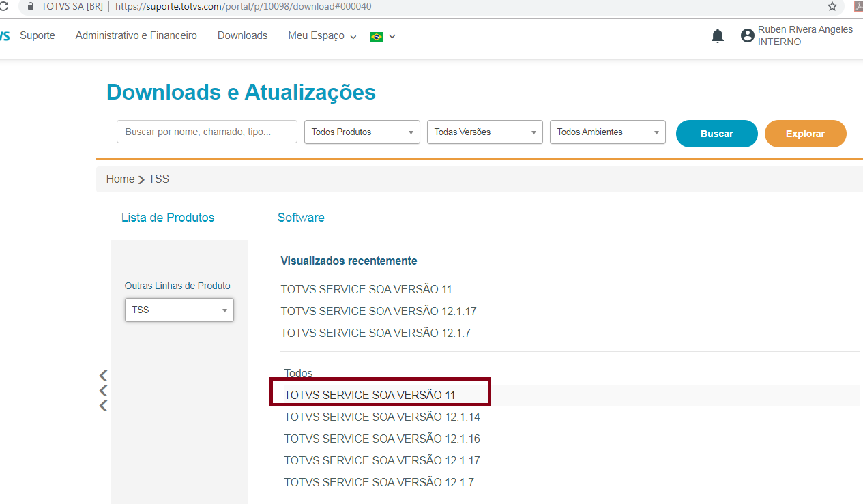Open the Todos Ambientes dropdown
Screen dimensions: 863x504
[x=608, y=132]
